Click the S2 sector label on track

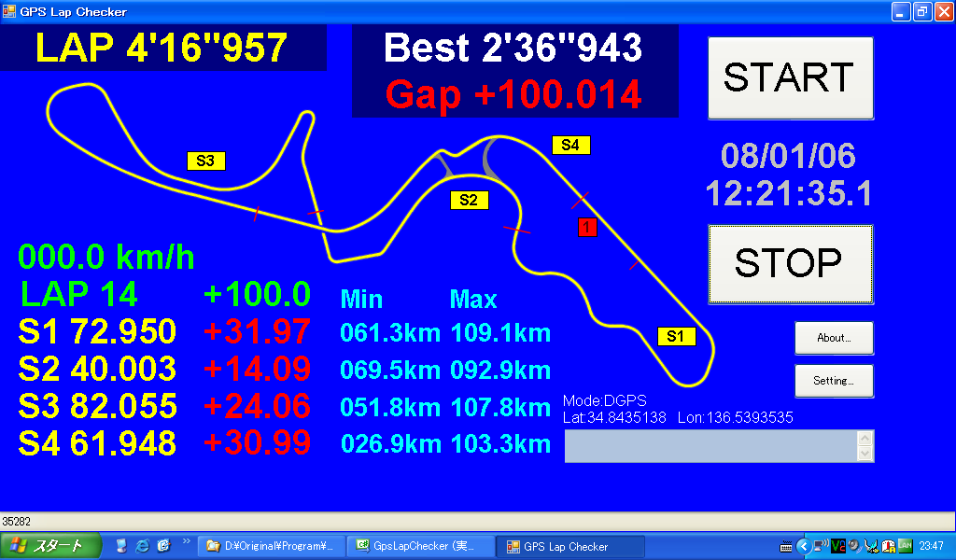469,200
